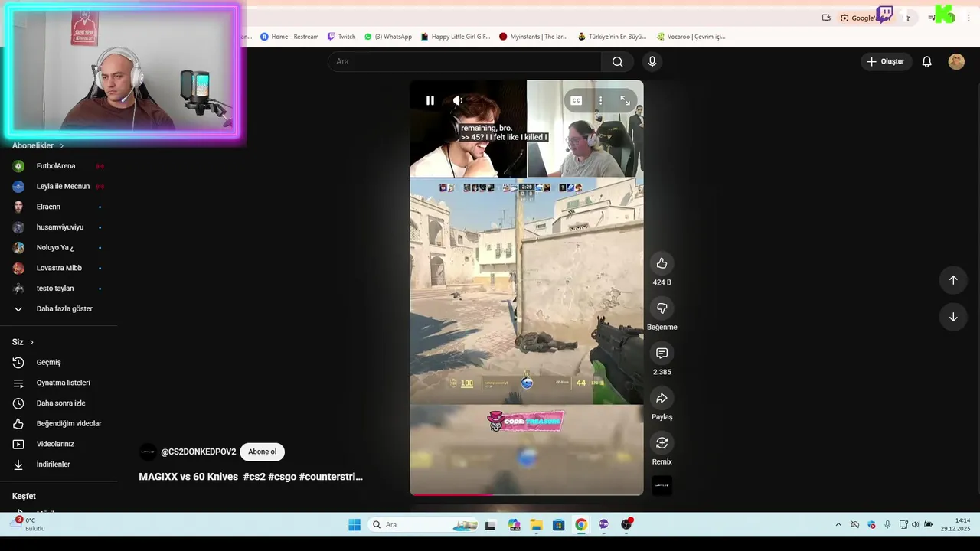This screenshot has width=980, height=551.
Task: Open the weather widget showing 0°C Bulutlu
Action: tap(28, 524)
